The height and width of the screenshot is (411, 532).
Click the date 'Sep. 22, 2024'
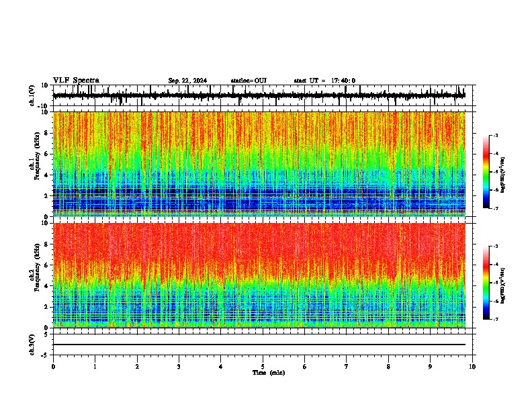coord(187,81)
